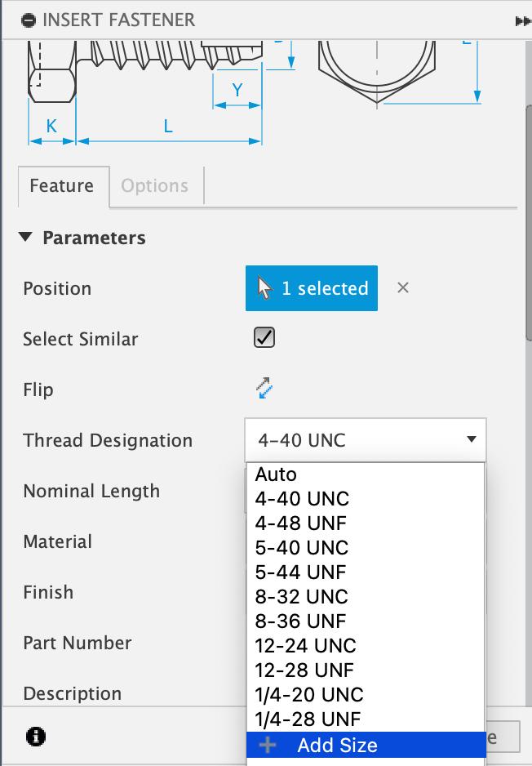532x766 pixels.
Task: Click the Position 1 selected button
Action: (311, 287)
